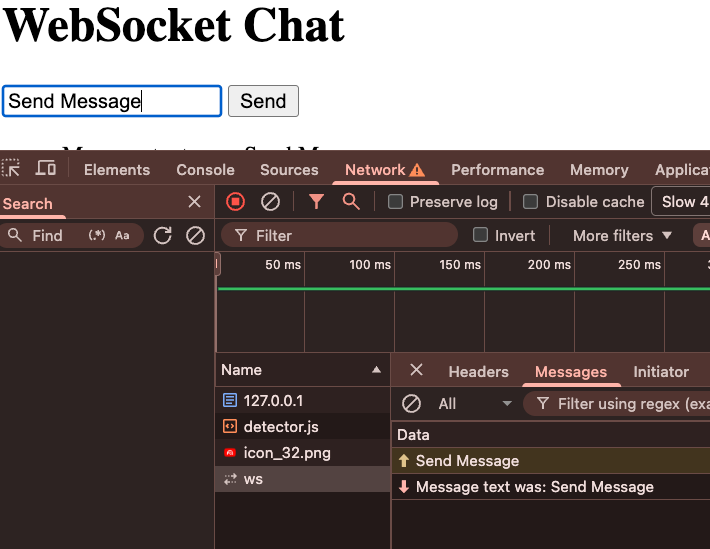Open the Headers tab
The height and width of the screenshot is (549, 710).
[x=478, y=372]
